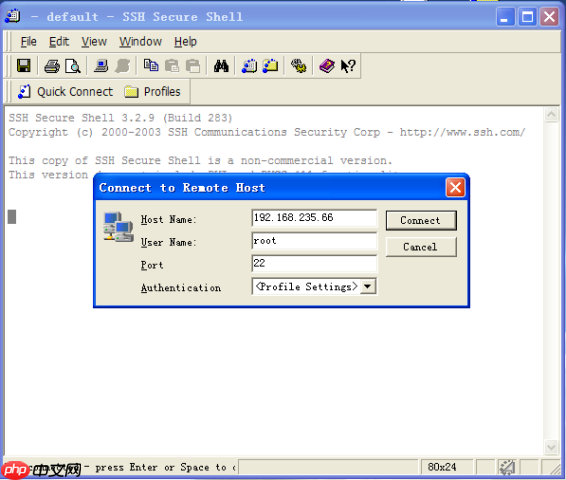Open the Profiles folder menu

pos(152,92)
